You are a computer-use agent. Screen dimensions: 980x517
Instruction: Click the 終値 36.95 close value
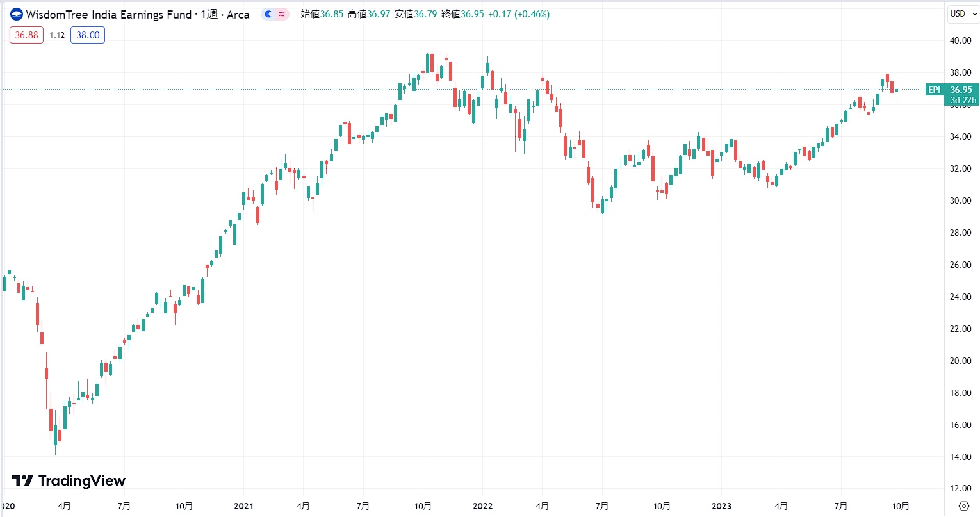(462, 14)
